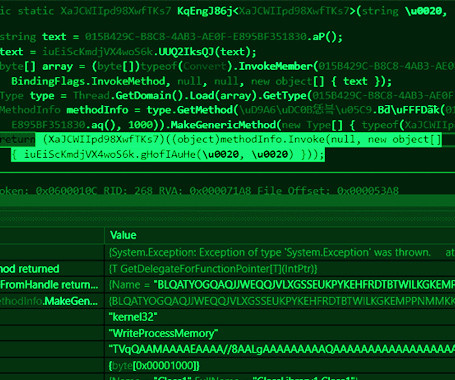Click the MakeGenericMethod call
Image resolution: width=455 pixels, height=380 pixels.
pyautogui.click(x=223, y=125)
